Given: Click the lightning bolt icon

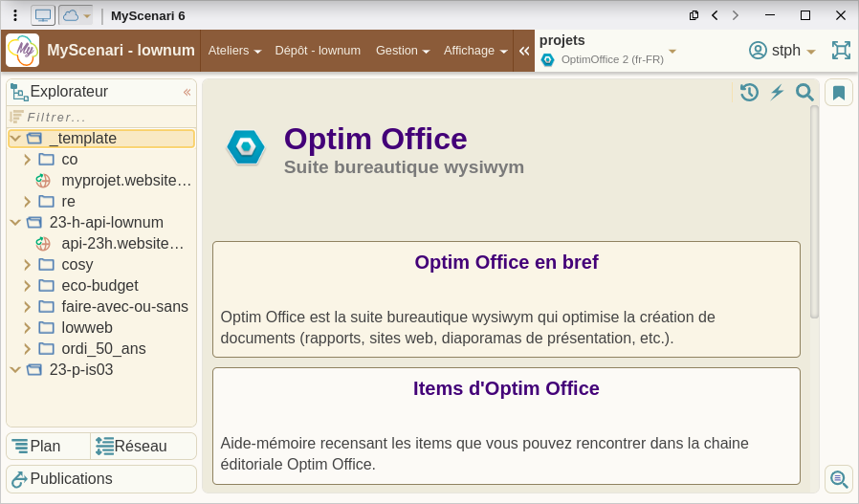Looking at the screenshot, I should 777,92.
